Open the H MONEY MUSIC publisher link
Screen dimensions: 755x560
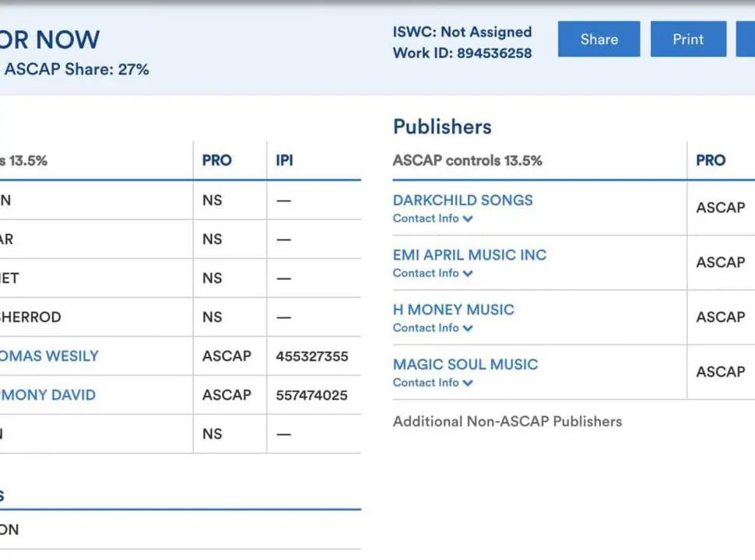point(453,310)
